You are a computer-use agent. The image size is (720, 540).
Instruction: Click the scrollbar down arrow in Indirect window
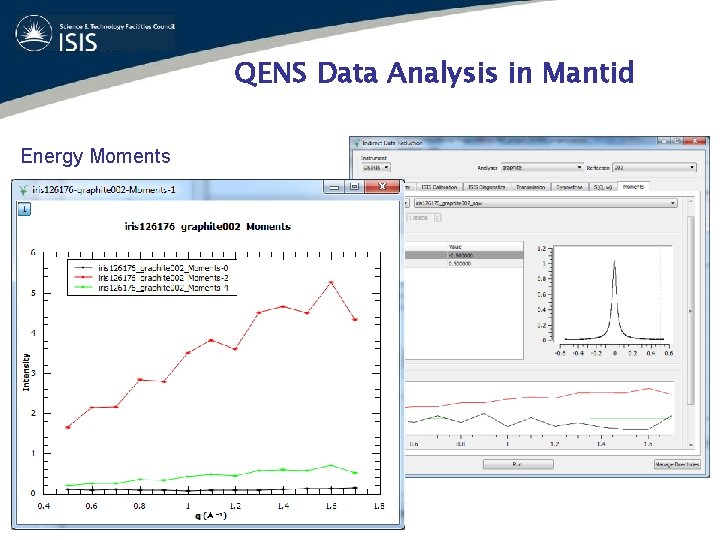click(691, 445)
